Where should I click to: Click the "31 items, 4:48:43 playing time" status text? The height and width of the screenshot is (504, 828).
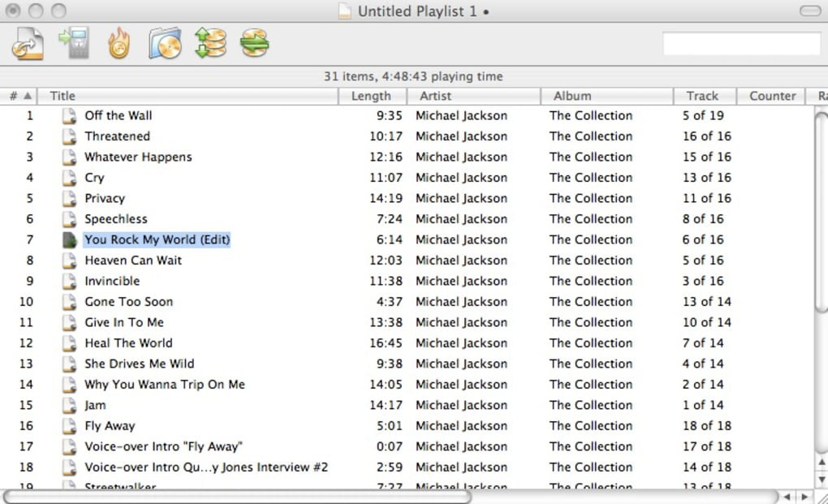pos(413,76)
